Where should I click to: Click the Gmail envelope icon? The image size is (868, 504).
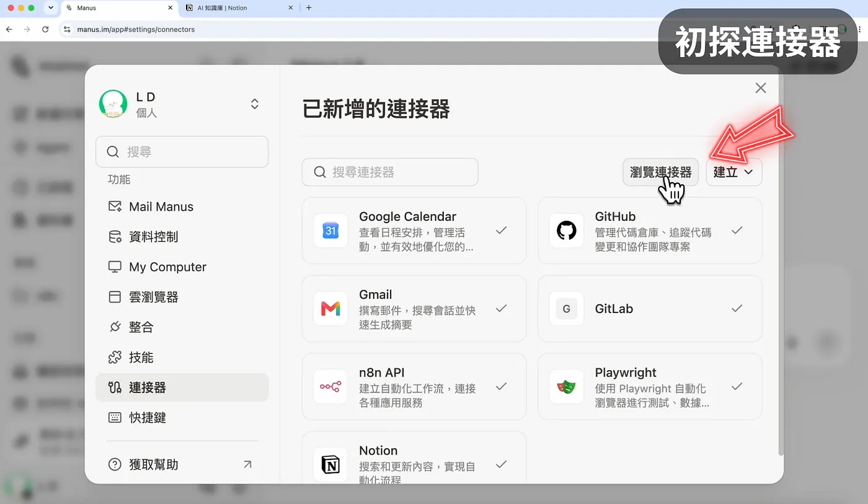pos(330,309)
